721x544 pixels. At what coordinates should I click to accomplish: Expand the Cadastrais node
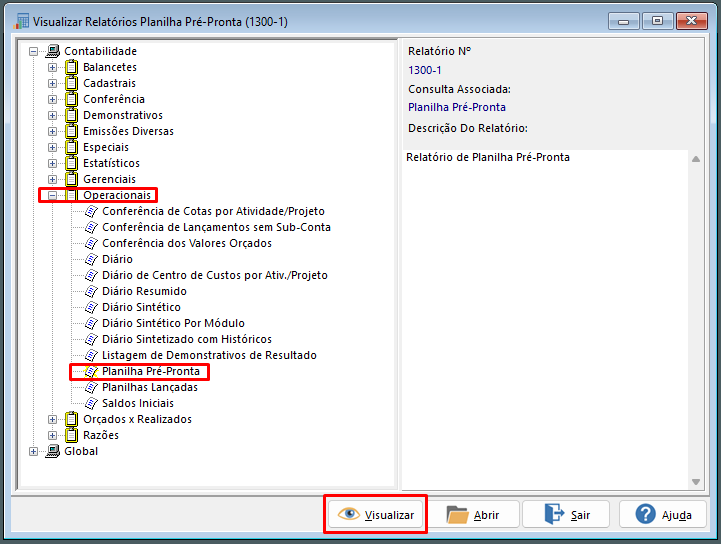pos(52,84)
